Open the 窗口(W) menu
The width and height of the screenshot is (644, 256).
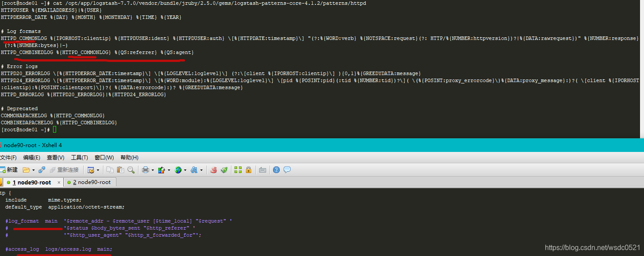coord(104,158)
